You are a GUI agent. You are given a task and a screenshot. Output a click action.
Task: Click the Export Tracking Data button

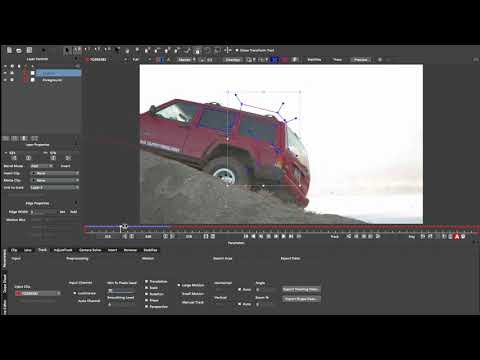click(301, 289)
